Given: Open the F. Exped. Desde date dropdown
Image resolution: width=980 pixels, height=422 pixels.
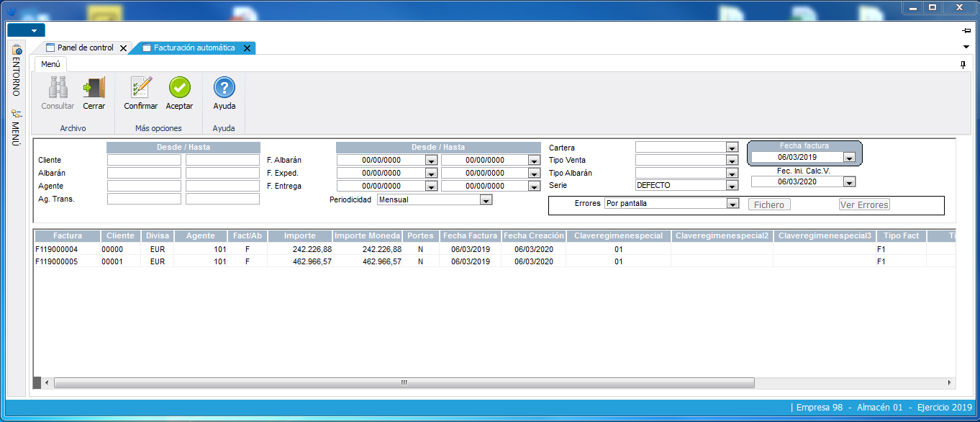Looking at the screenshot, I should [431, 174].
